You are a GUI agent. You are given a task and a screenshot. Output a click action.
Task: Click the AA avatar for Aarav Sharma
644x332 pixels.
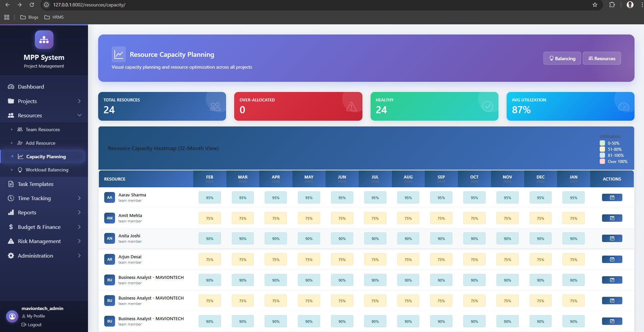[x=110, y=197]
